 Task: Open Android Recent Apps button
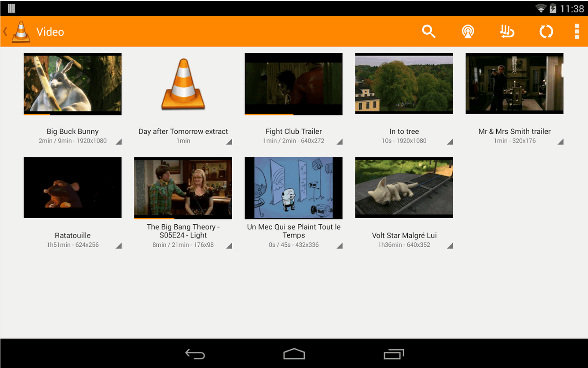394,354
